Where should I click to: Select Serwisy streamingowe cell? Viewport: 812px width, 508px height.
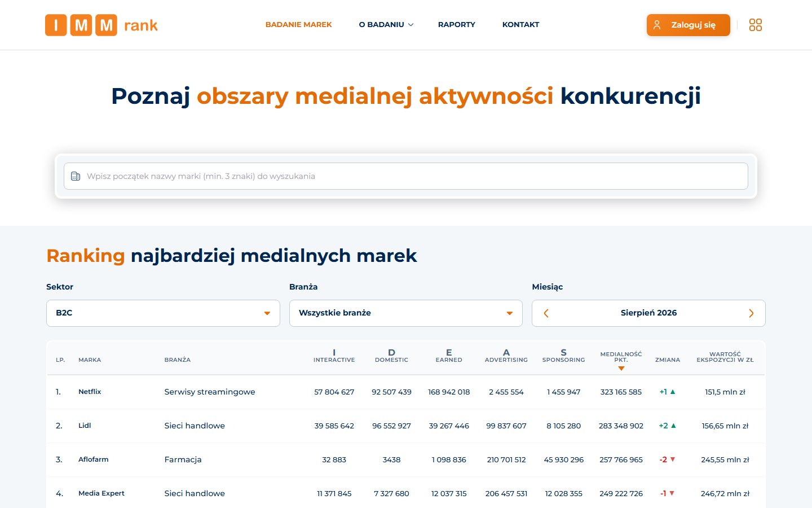(x=210, y=392)
